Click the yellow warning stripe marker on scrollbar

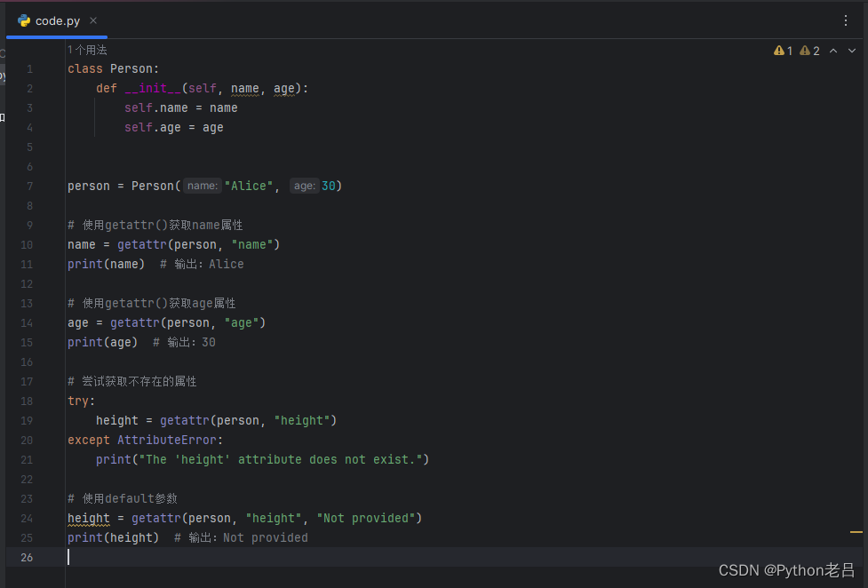856,532
